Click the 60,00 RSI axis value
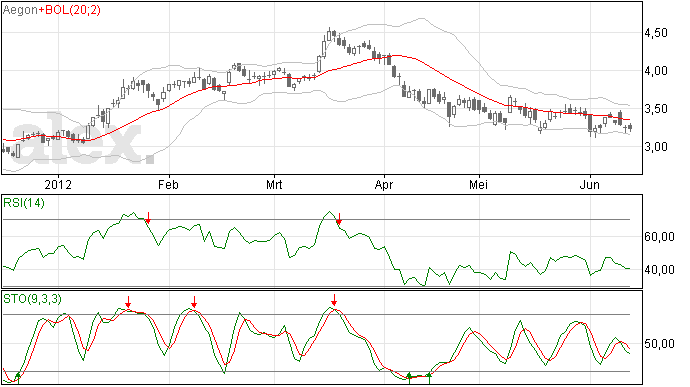This screenshot has width=690, height=387. [659, 237]
